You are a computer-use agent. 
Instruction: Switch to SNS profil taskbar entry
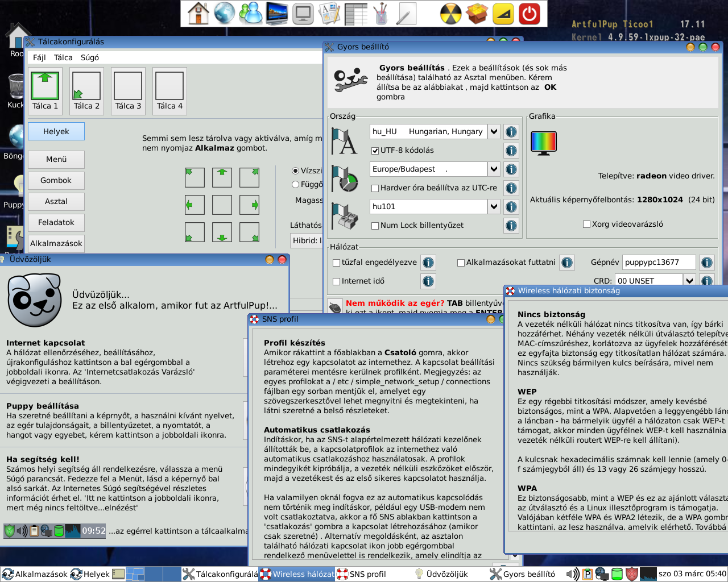(373, 574)
